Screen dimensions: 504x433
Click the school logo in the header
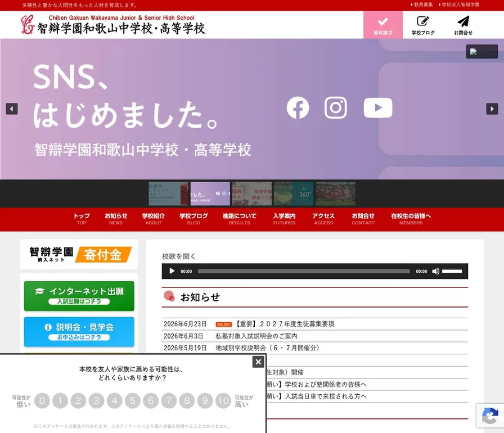pyautogui.click(x=113, y=25)
